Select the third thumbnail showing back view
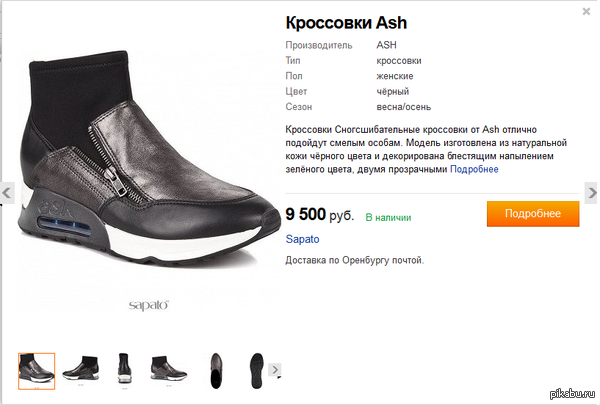Screen dimensions: 600x405 pyautogui.click(x=124, y=369)
